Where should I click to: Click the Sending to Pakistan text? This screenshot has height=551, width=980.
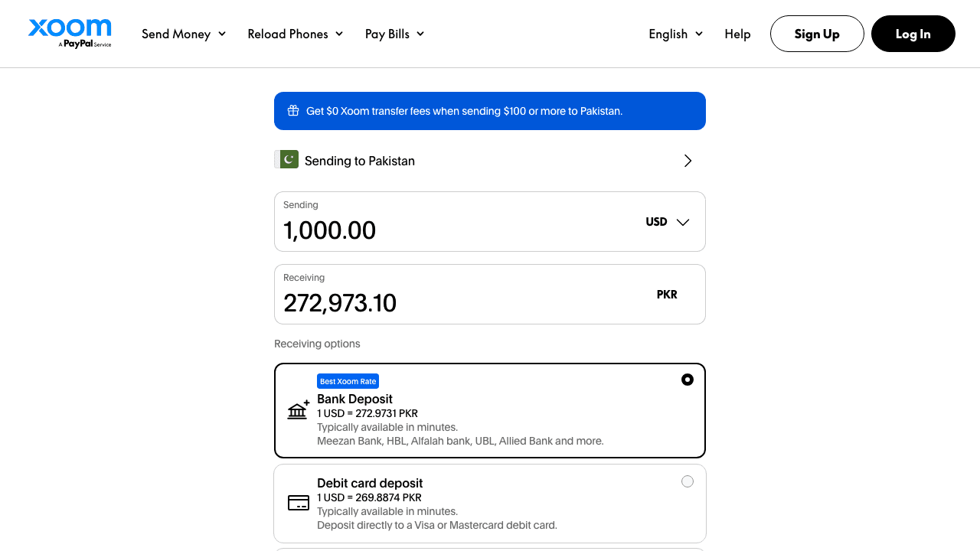pyautogui.click(x=360, y=161)
